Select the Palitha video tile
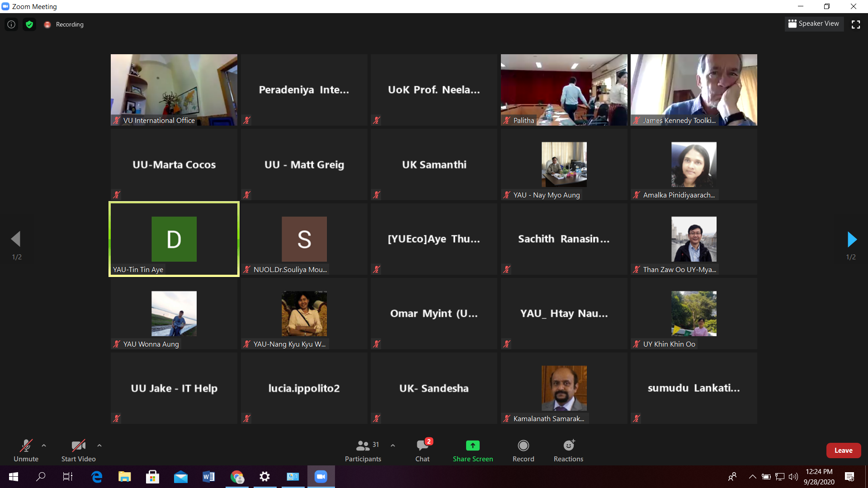868x488 pixels. pos(564,90)
